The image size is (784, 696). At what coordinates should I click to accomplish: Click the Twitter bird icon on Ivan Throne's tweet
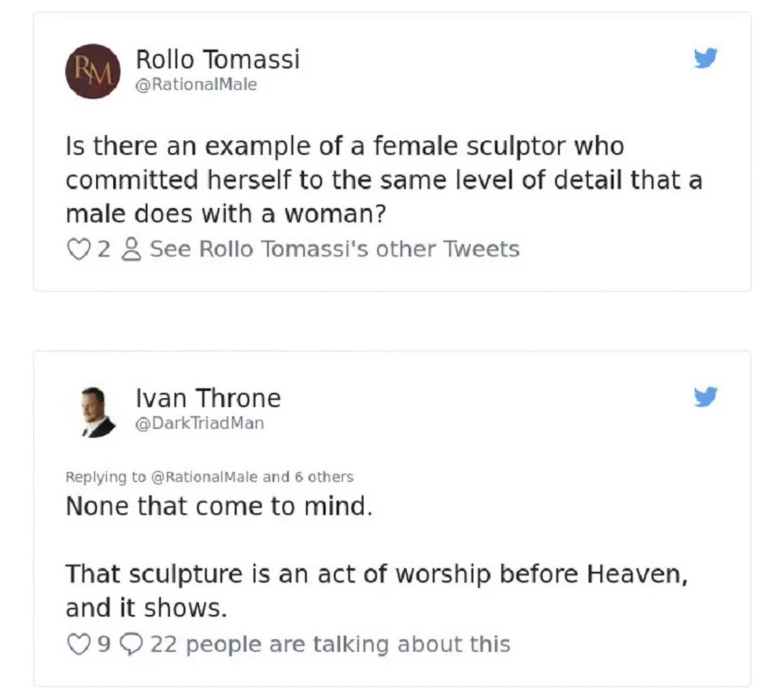[705, 396]
